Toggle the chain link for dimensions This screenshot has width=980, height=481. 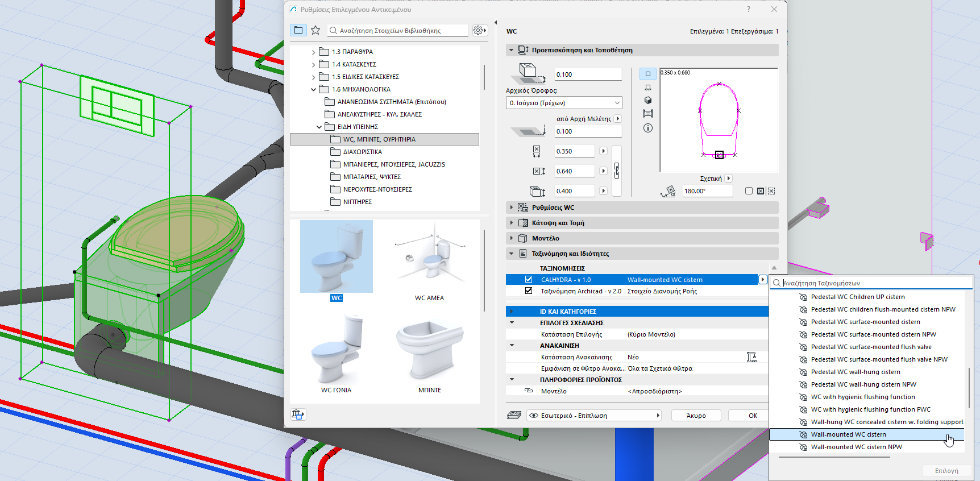[x=617, y=170]
